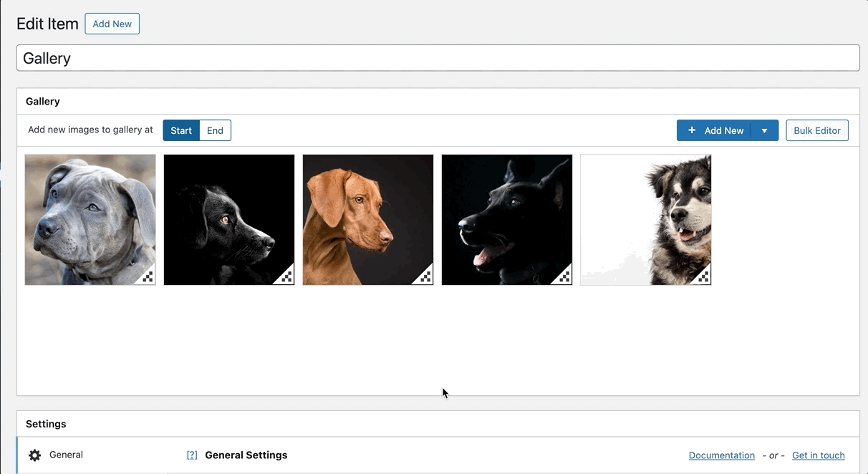This screenshot has width=868, height=474.
Task: Expand the Add New dropdown arrow
Action: coord(764,130)
